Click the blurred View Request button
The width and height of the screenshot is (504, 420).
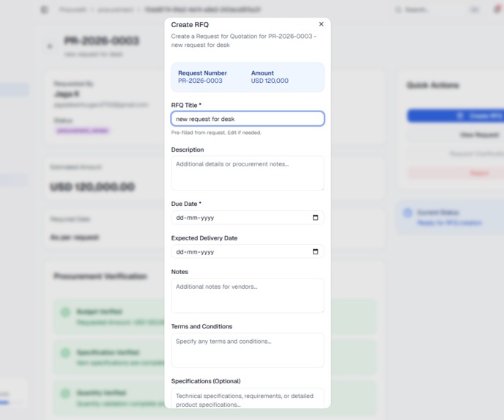click(x=456, y=135)
